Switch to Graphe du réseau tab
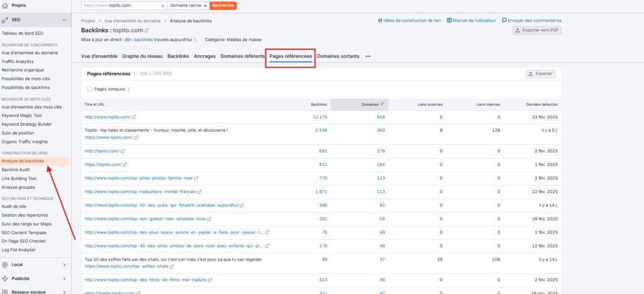 pos(142,56)
